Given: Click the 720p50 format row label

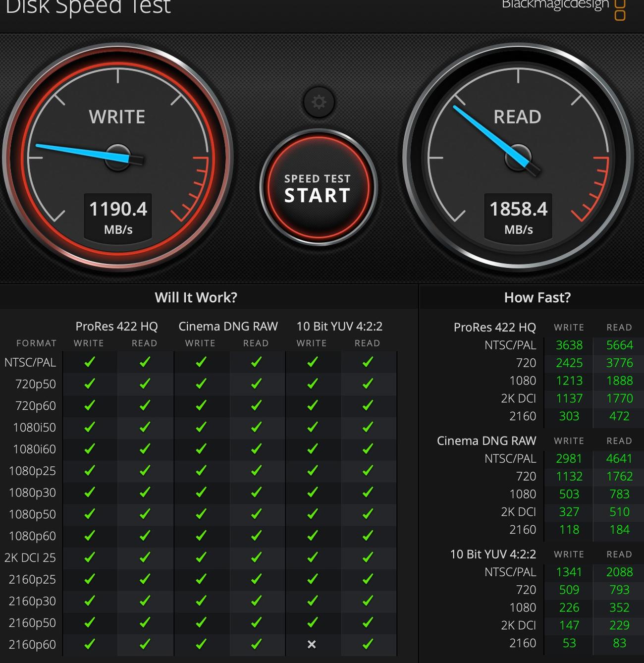Looking at the screenshot, I should (36, 384).
